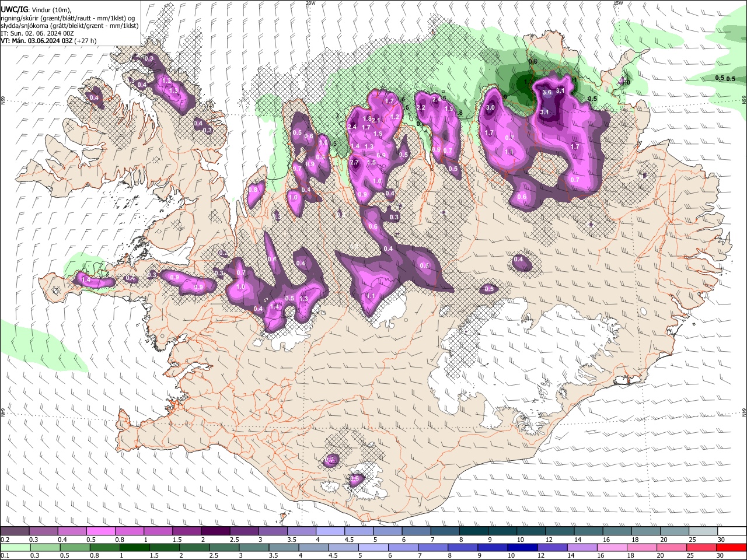Click the 3.6 snowfall value on the map
The width and height of the screenshot is (747, 560).
tap(547, 92)
